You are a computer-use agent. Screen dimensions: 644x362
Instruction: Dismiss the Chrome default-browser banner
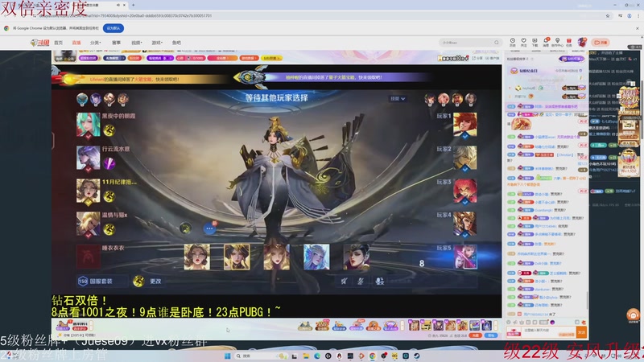638,28
